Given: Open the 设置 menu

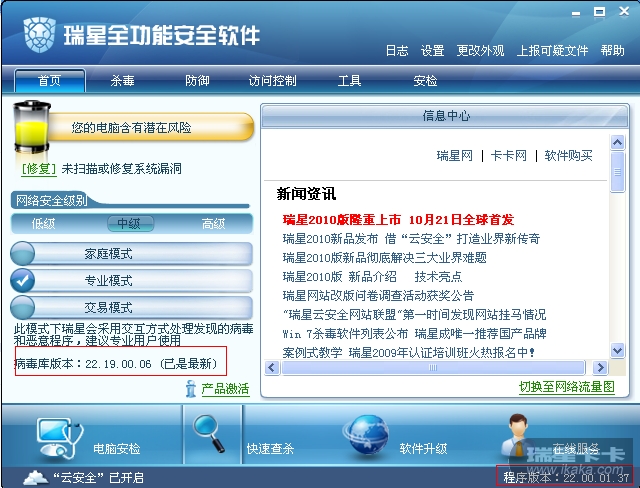Looking at the screenshot, I should (x=432, y=51).
